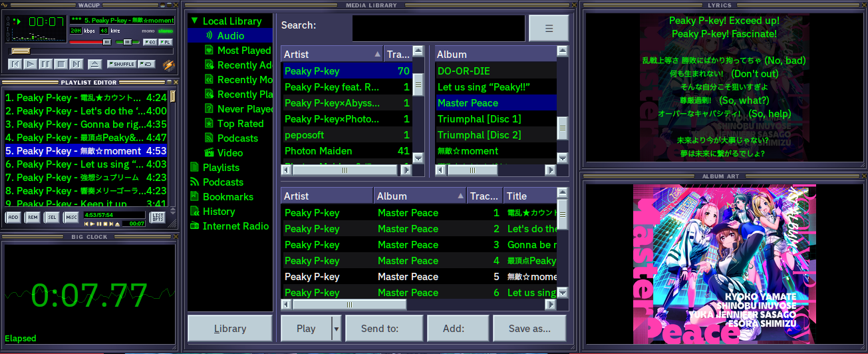The image size is (868, 354).
Task: Open Podcasts under Local Library
Action: point(237,138)
